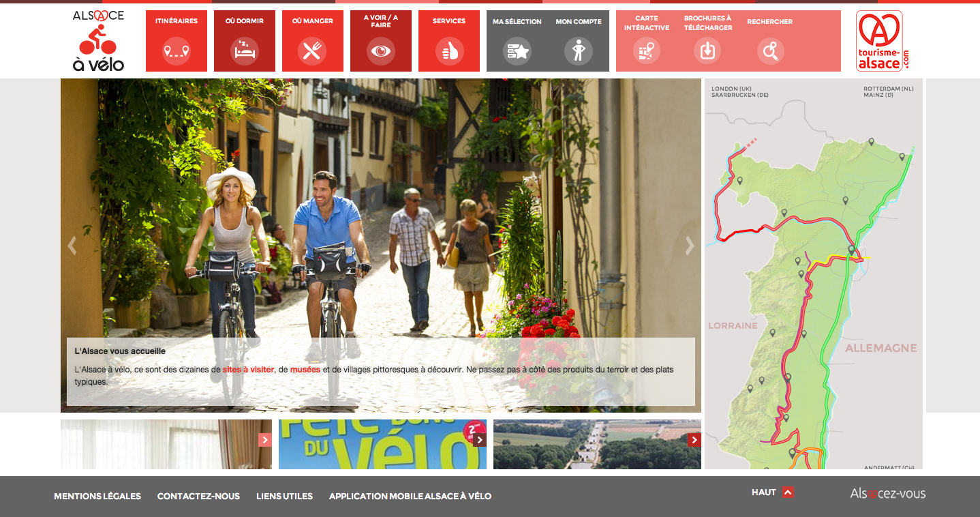Open Contactez-nous footer link
Screen dimensions: 980x517
198,497
